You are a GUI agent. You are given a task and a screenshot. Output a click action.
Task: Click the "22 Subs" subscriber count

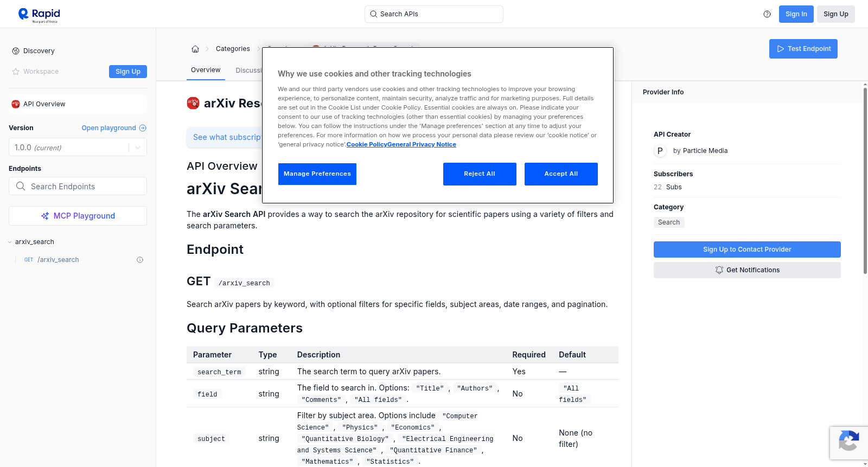point(668,187)
